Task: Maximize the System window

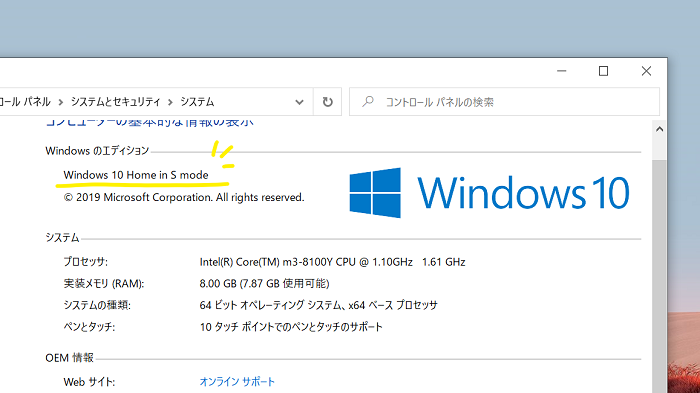Action: click(x=604, y=71)
